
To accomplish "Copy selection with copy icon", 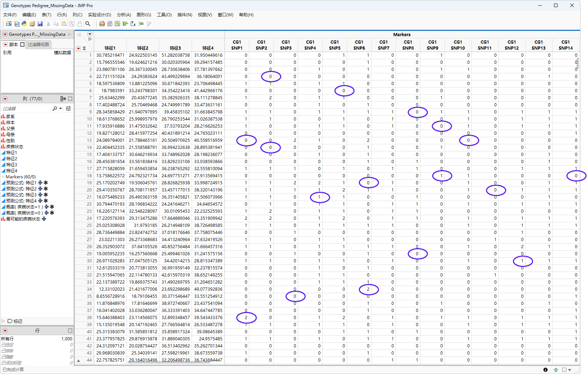I will (x=56, y=24).
